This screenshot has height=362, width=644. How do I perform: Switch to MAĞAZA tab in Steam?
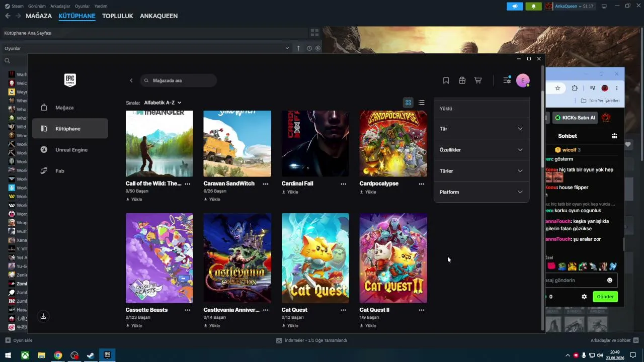pyautogui.click(x=39, y=16)
